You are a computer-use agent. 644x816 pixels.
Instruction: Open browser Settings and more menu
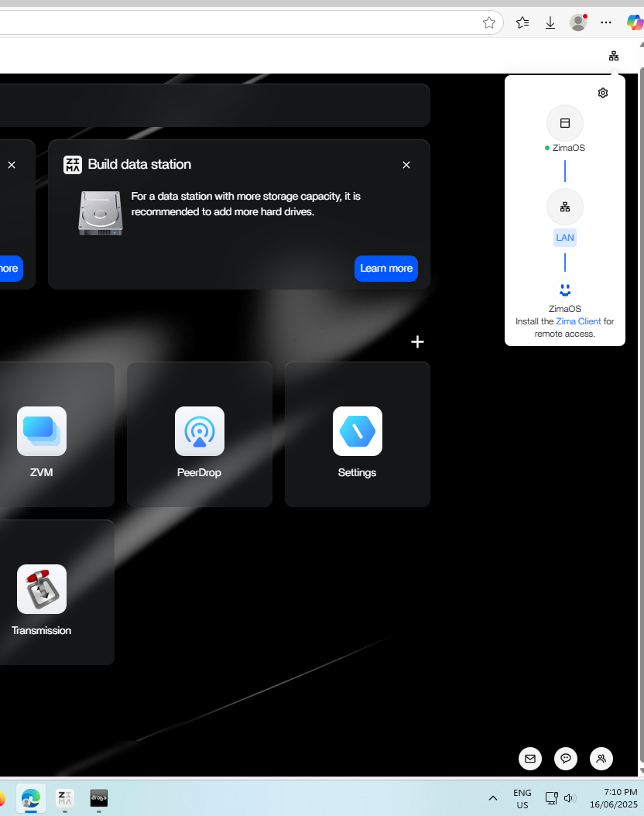[606, 23]
